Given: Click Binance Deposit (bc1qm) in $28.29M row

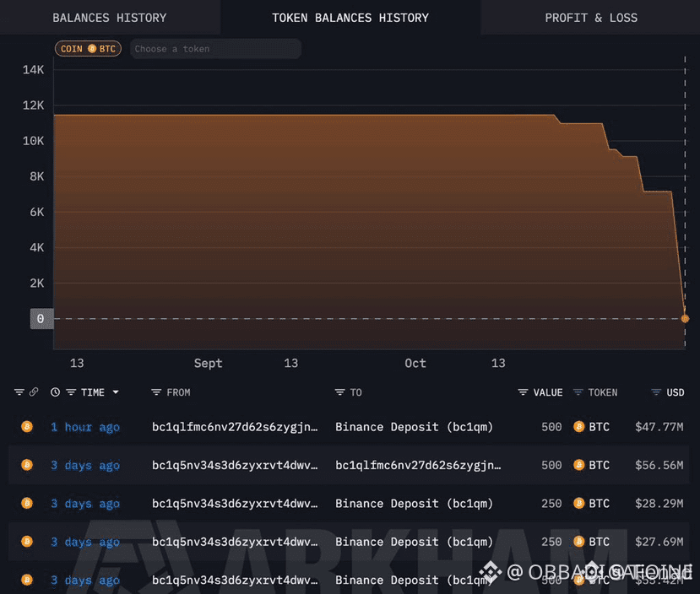Looking at the screenshot, I should click(415, 504).
